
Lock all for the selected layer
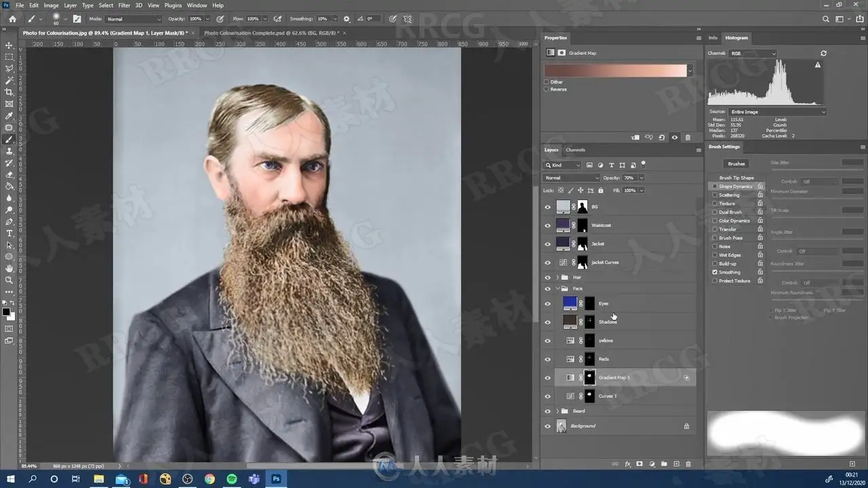pos(601,190)
